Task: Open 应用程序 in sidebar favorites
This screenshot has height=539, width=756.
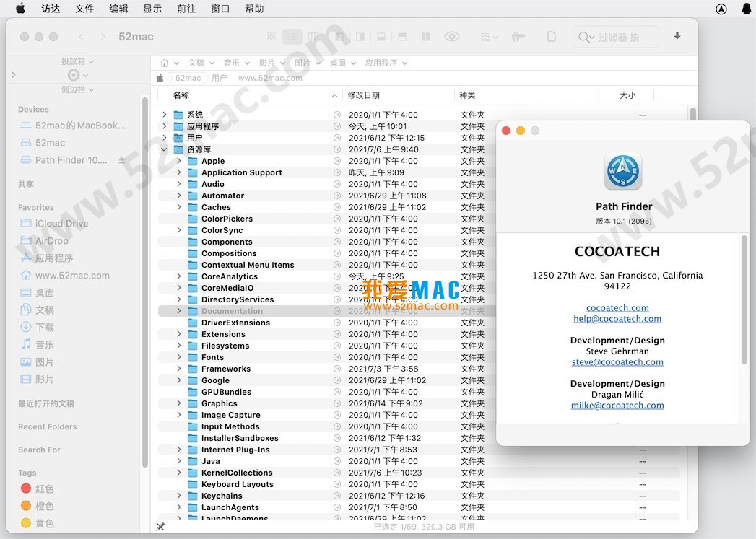Action: 47,258
